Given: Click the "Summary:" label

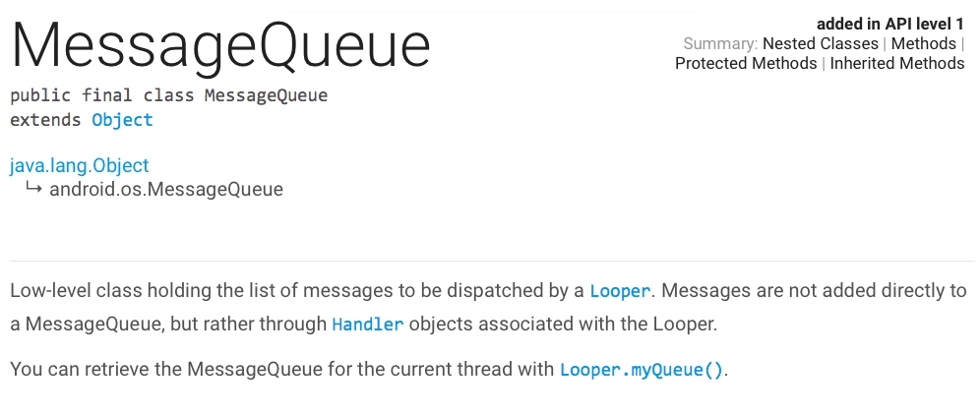Looking at the screenshot, I should pos(720,43).
